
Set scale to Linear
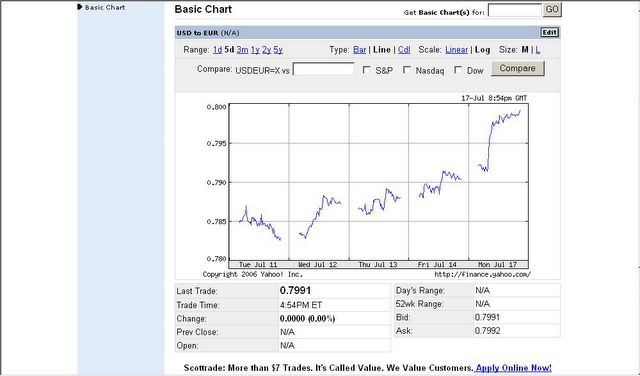tap(456, 50)
